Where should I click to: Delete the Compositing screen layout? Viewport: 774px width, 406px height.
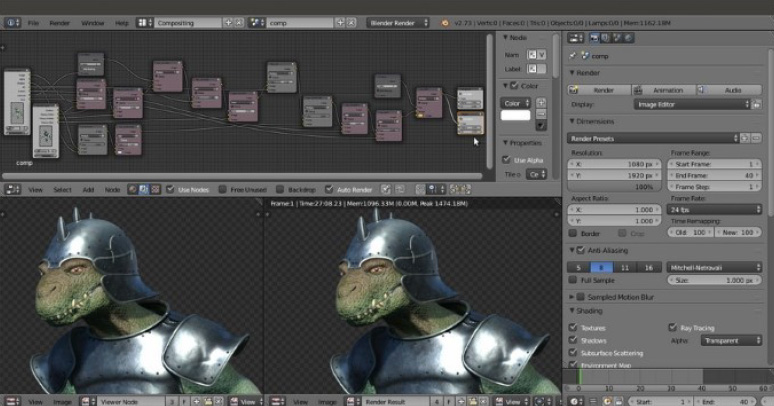(239, 23)
